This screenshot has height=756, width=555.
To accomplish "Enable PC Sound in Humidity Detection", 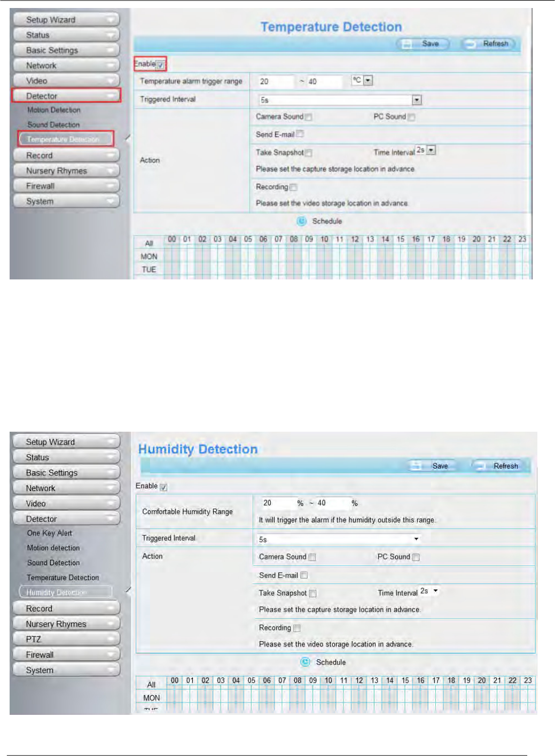I will (416, 557).
